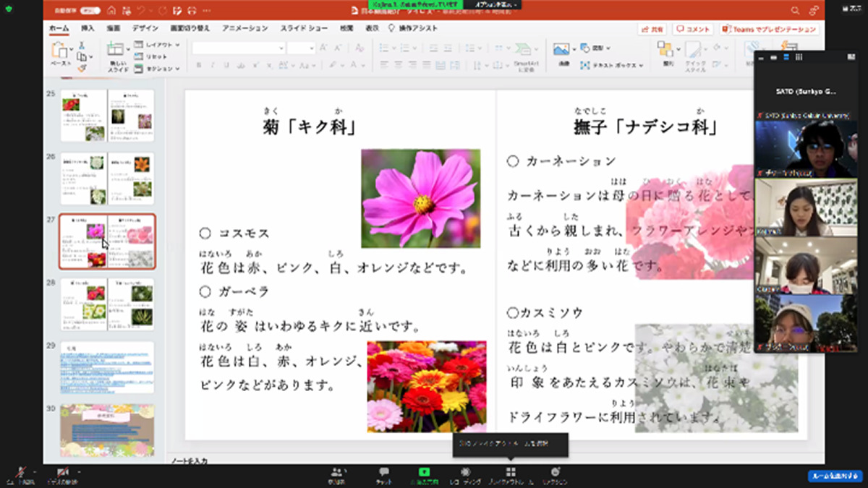Toggle the AutoSave switch in title bar

click(90, 11)
